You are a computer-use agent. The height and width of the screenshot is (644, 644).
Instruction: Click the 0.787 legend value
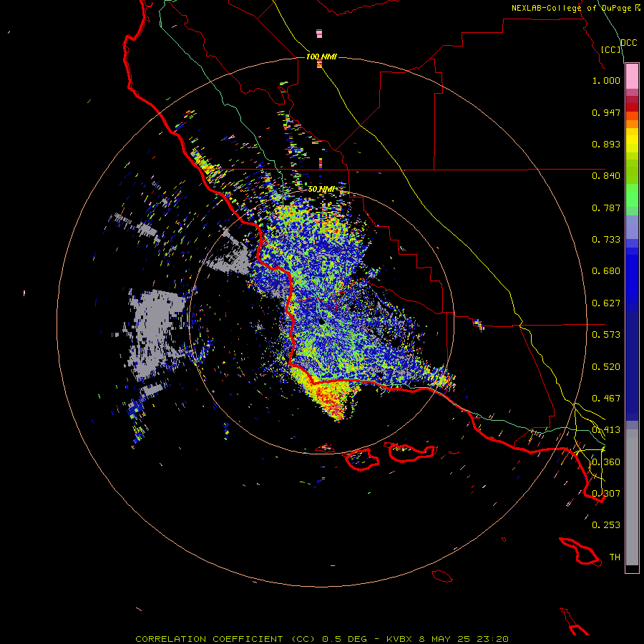(606, 208)
